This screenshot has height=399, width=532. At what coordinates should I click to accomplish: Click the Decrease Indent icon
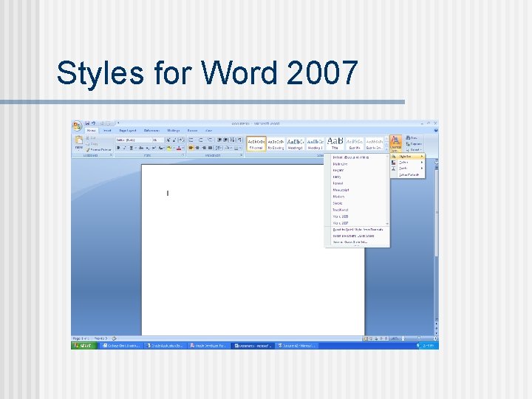tap(219, 140)
